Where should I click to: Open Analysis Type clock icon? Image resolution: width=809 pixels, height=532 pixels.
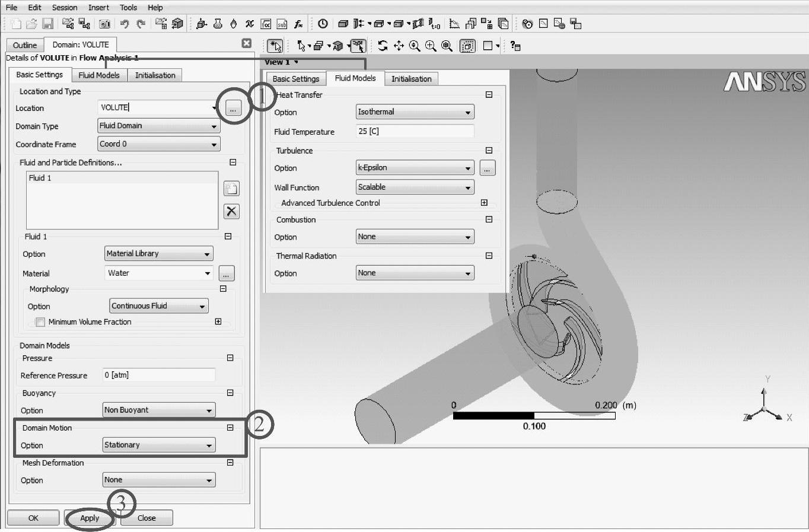point(323,24)
